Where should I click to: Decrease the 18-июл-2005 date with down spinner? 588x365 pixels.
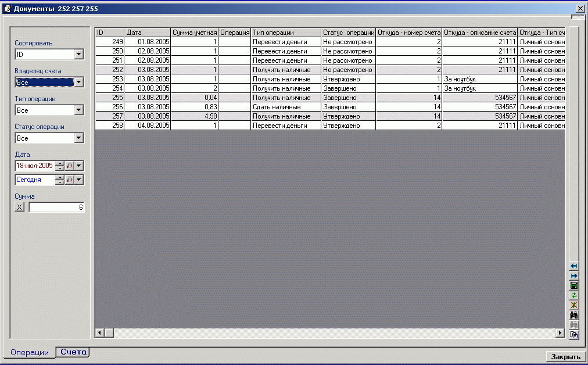point(60,168)
